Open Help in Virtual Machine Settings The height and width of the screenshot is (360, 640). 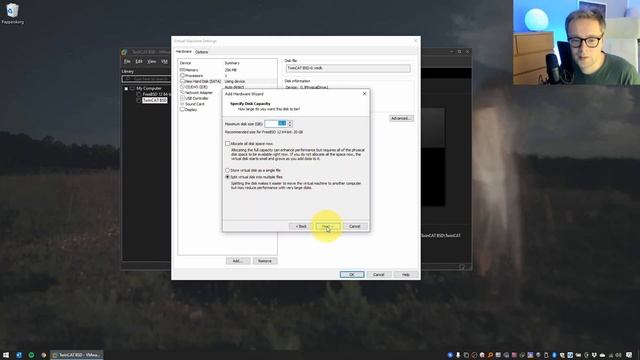(x=405, y=275)
